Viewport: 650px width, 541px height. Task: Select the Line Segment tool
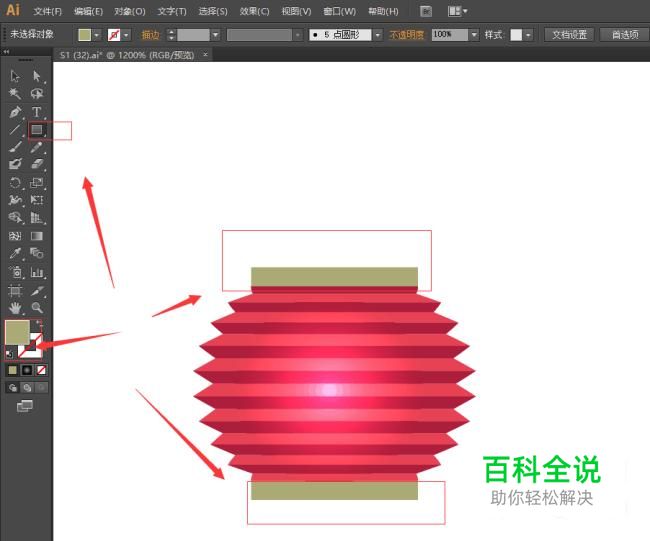tap(15, 130)
